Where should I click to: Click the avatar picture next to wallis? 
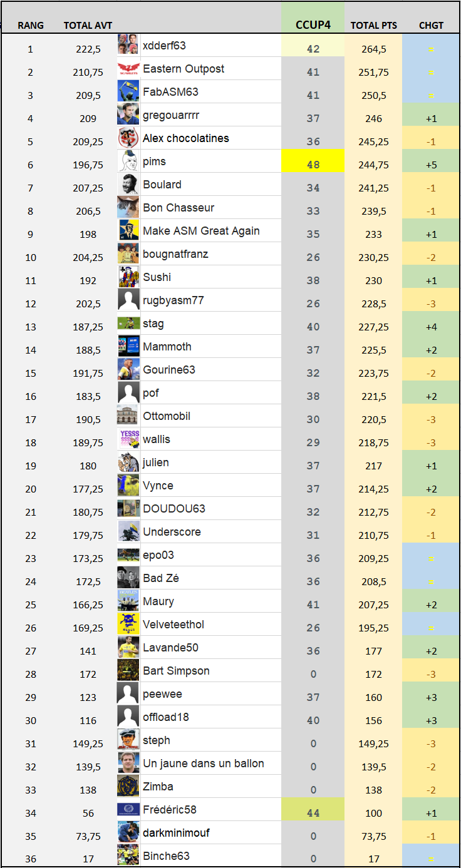coord(128,439)
